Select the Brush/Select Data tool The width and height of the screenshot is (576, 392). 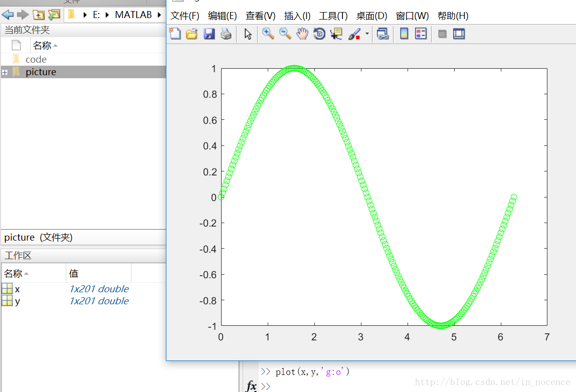click(354, 34)
